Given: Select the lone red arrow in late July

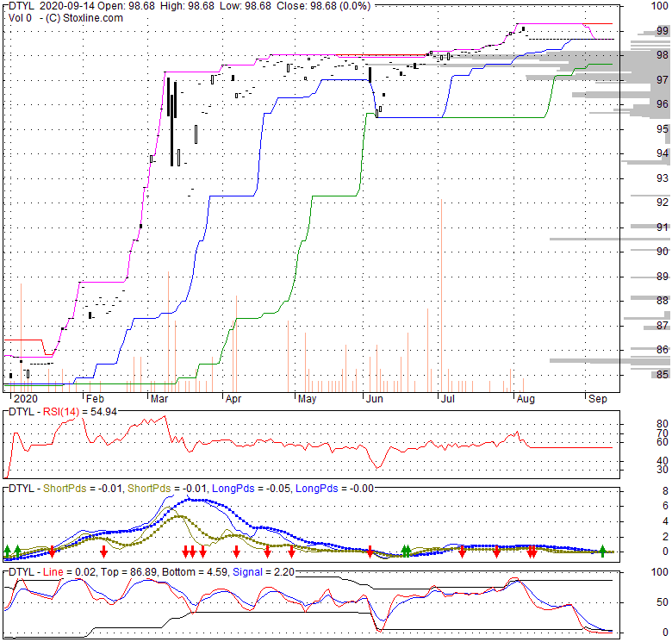Looking at the screenshot, I should [x=496, y=551].
